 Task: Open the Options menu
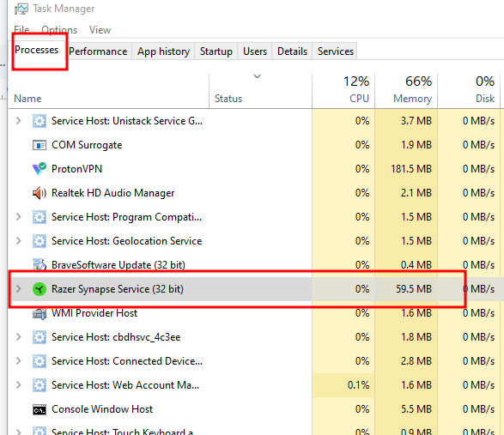point(59,30)
